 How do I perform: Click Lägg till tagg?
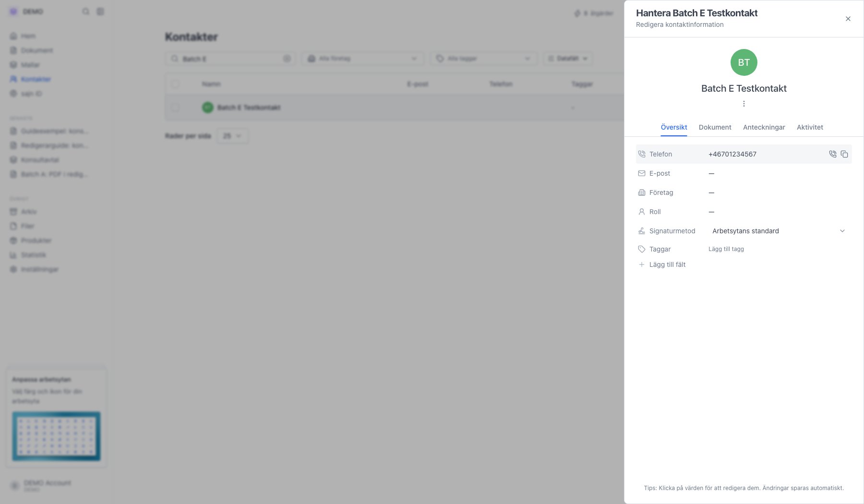click(x=726, y=249)
